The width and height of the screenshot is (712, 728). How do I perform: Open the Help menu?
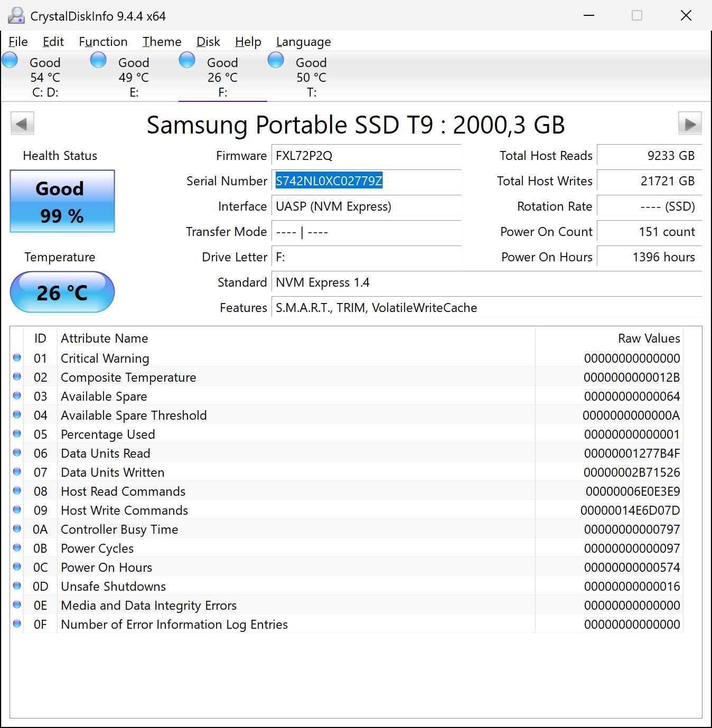[248, 42]
